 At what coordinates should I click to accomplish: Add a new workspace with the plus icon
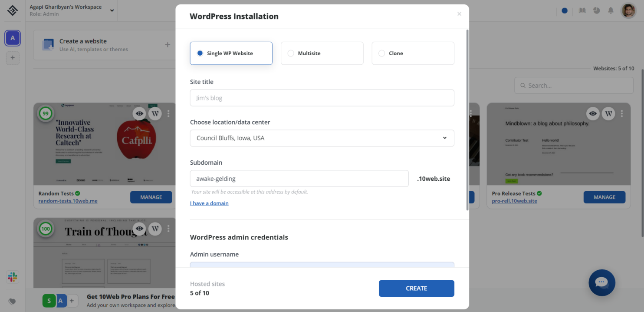click(12, 58)
